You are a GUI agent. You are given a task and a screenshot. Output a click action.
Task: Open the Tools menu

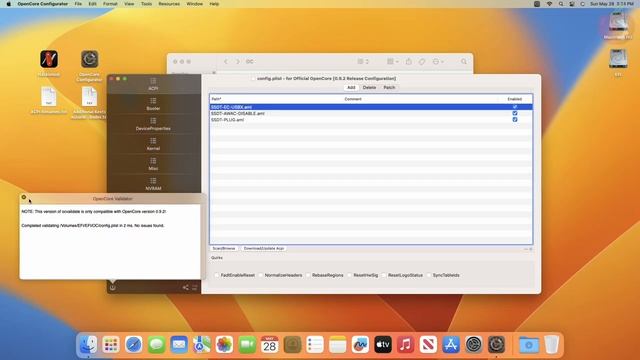[x=146, y=4]
